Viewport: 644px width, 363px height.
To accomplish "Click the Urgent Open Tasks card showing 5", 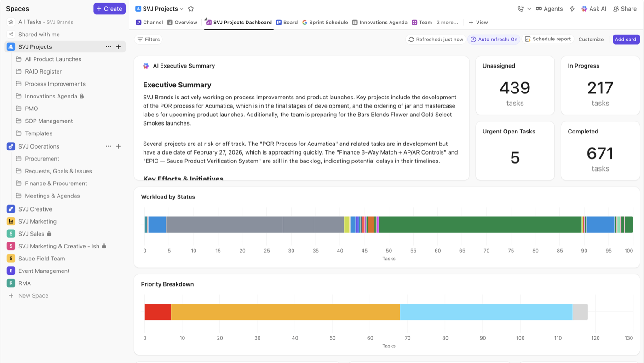I will pos(515,151).
